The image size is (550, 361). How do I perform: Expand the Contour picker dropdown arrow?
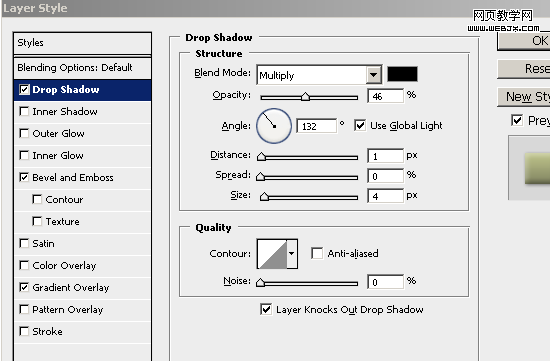point(292,254)
